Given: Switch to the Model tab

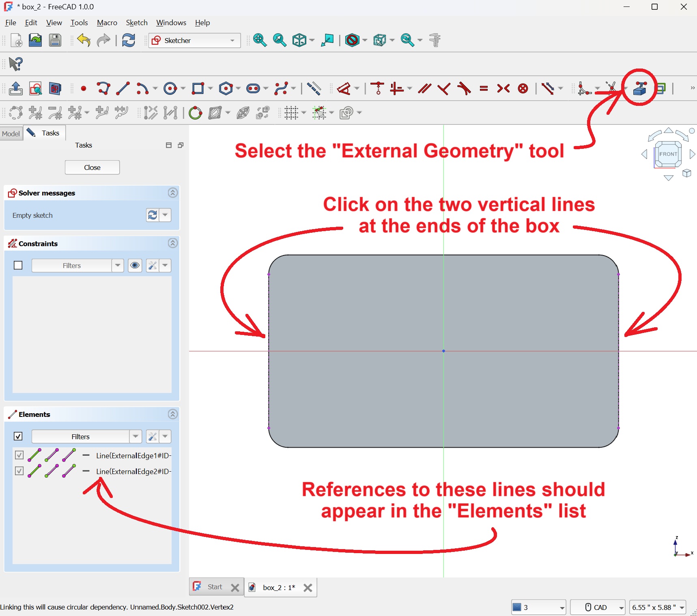Looking at the screenshot, I should (x=11, y=133).
